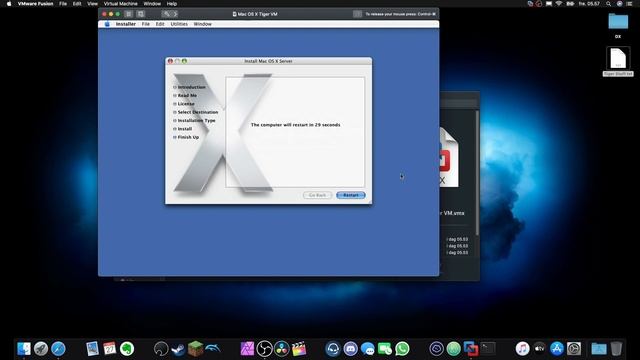Open the Installer menu in the guest
Viewport: 640px width, 360px height.
point(126,24)
